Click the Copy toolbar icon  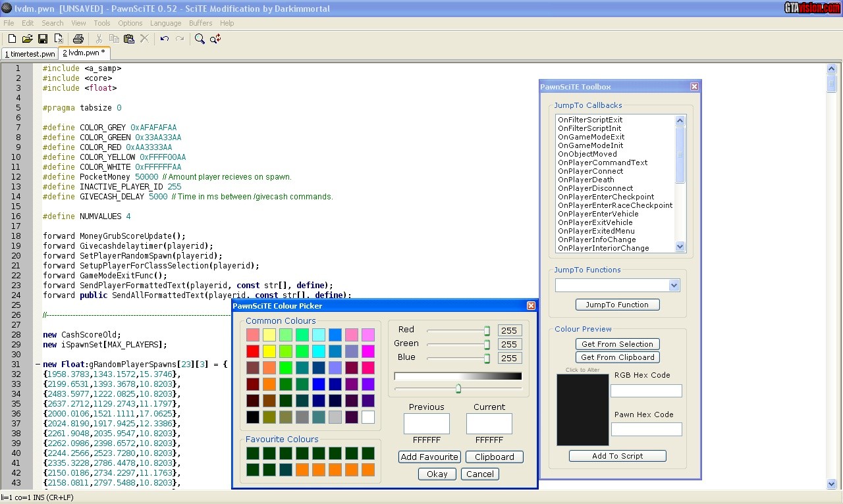[114, 39]
